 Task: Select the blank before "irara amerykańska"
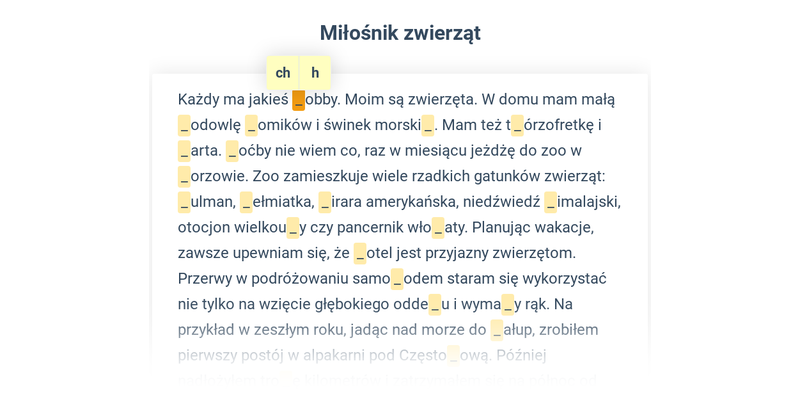(324, 203)
